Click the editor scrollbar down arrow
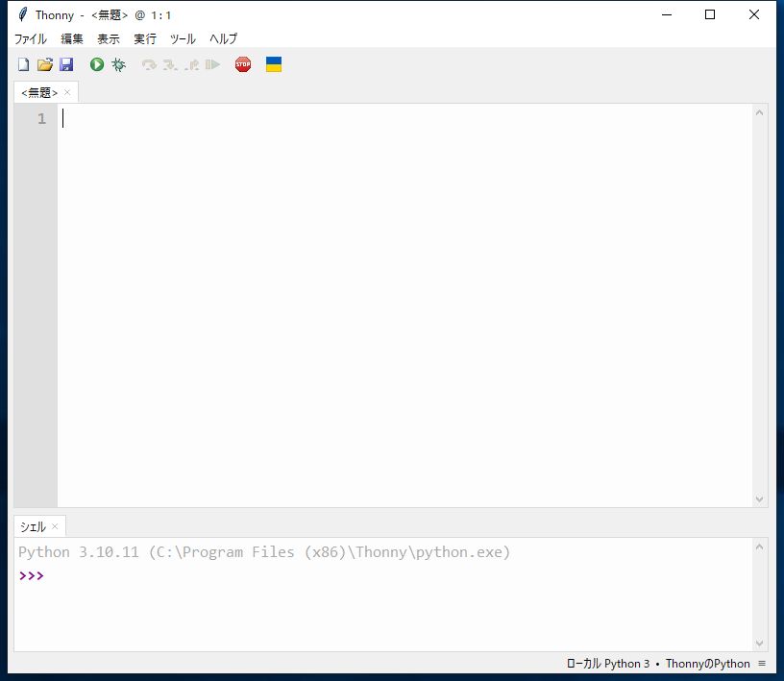The height and width of the screenshot is (681, 784). coord(759,499)
